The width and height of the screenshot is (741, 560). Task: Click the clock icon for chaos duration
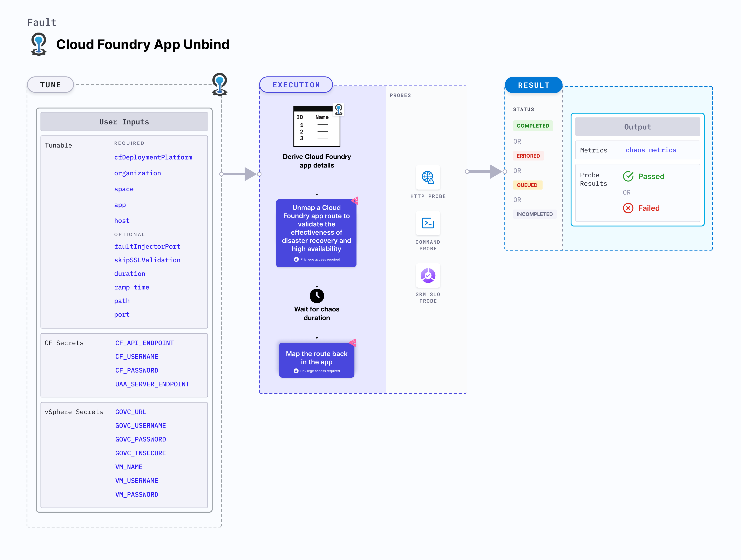317,296
